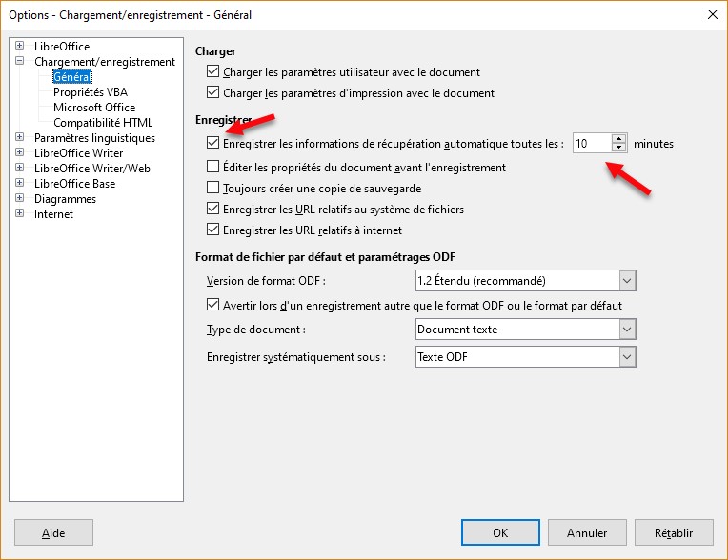Open the Type de document dropdown
Screen dimensions: 728x560
point(627,330)
